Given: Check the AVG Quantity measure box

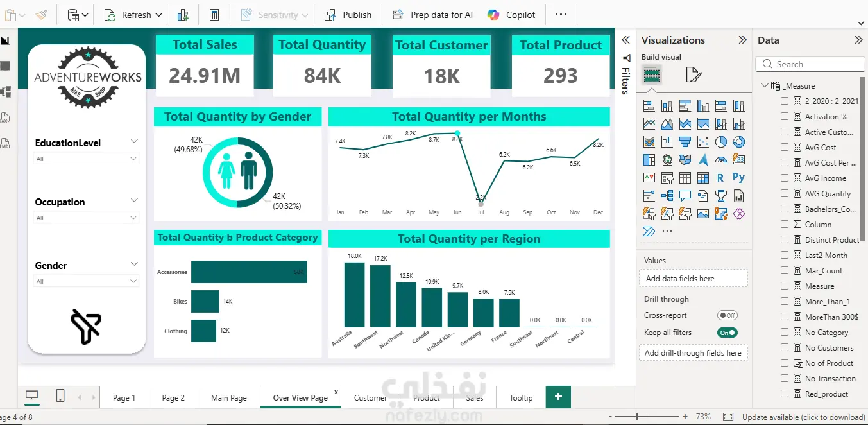Looking at the screenshot, I should [x=785, y=193].
